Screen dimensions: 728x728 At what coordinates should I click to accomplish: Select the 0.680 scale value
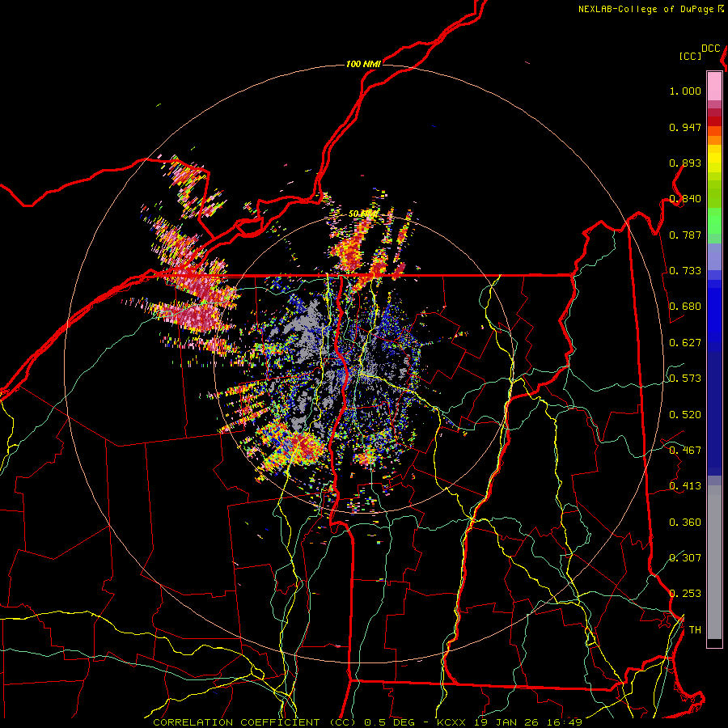(x=685, y=307)
